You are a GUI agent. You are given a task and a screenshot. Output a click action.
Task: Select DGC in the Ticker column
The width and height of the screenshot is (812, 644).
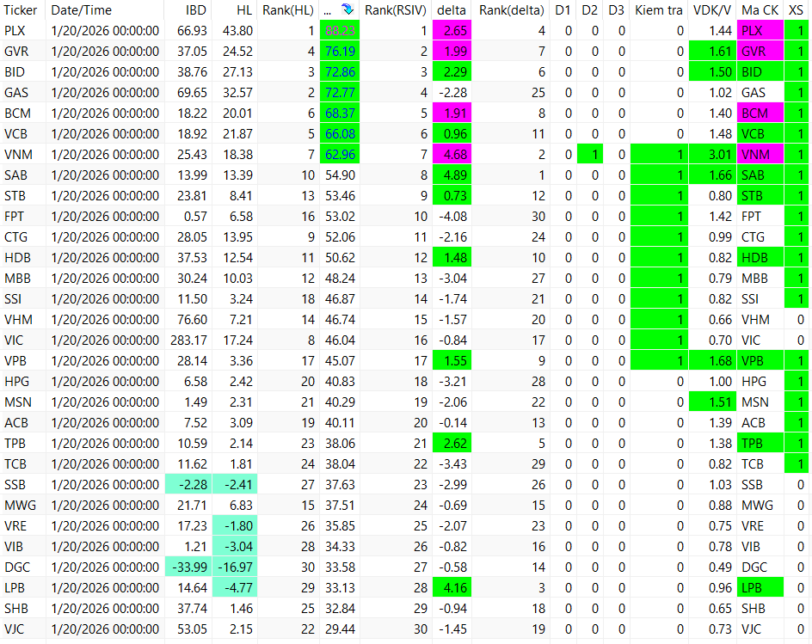coord(17,567)
